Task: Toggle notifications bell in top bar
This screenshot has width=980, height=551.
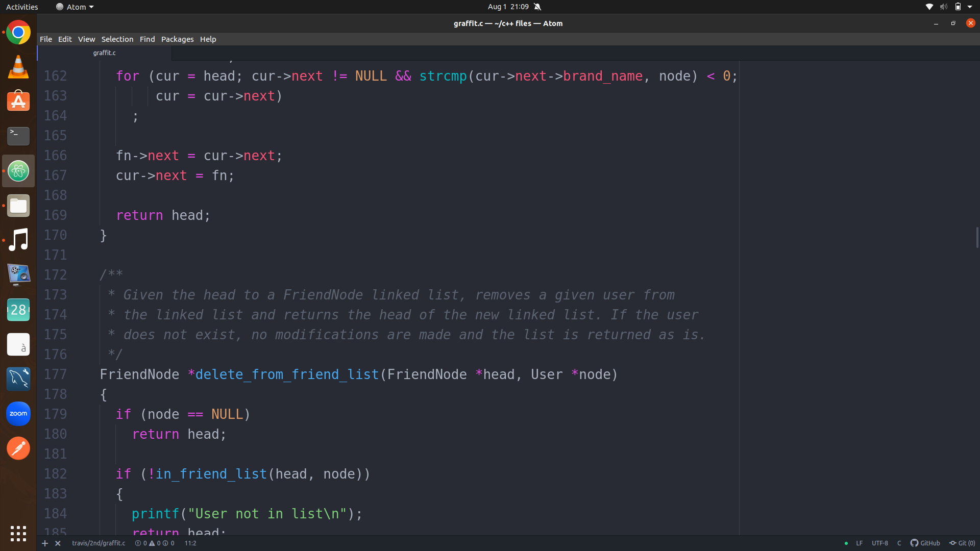Action: pyautogui.click(x=537, y=7)
